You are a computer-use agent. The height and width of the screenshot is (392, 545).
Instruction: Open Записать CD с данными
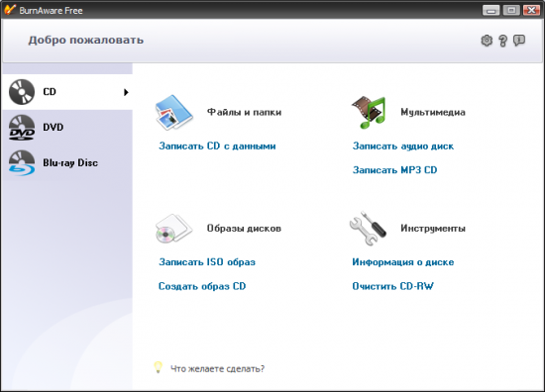pyautogui.click(x=217, y=147)
